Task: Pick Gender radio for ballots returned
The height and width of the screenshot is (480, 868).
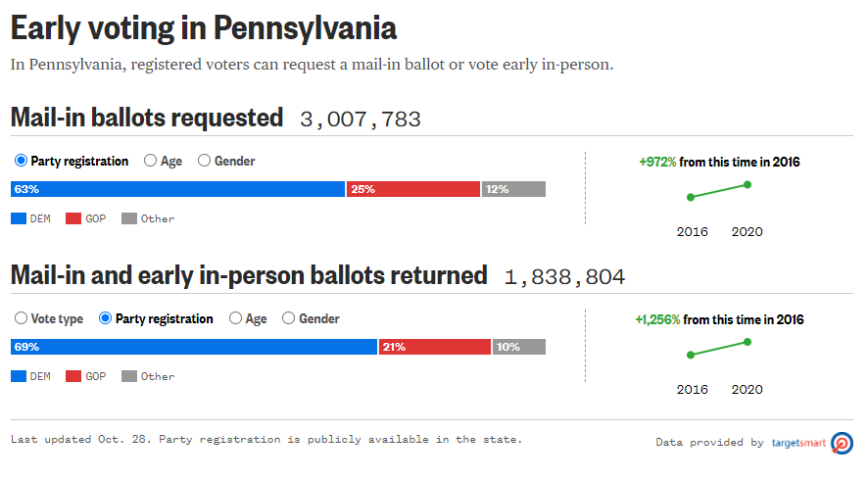Action: click(x=289, y=318)
